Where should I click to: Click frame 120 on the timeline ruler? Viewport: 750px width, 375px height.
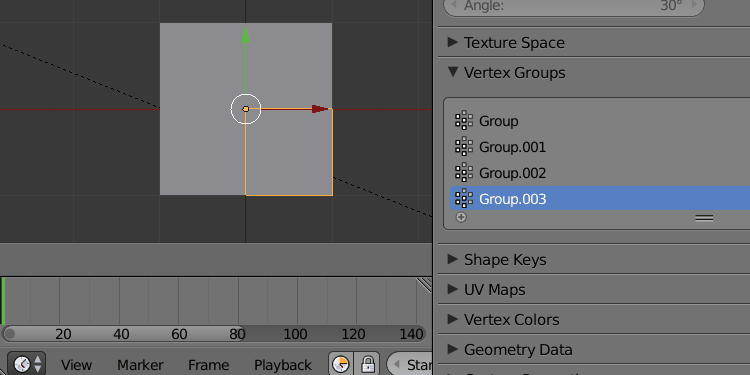pos(353,334)
